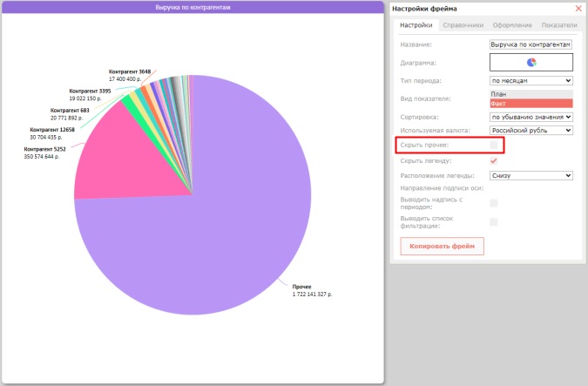Toggle Выводить надпись с периодом checkbox

494,203
